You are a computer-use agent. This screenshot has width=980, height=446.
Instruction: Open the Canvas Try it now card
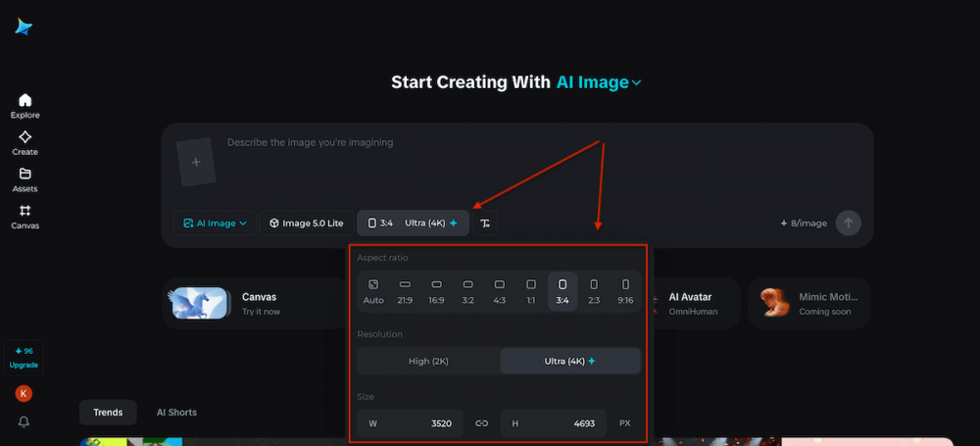pos(255,303)
